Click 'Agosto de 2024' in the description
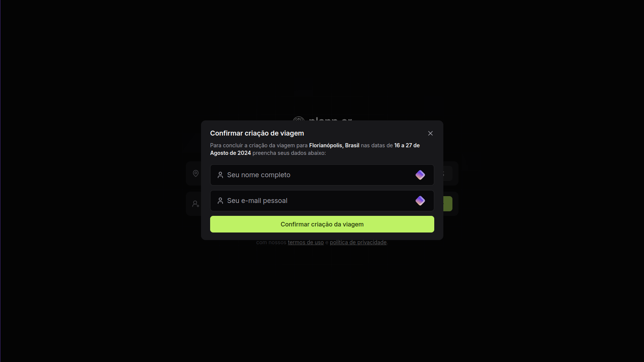Viewport: 644px width, 362px height. click(231, 153)
